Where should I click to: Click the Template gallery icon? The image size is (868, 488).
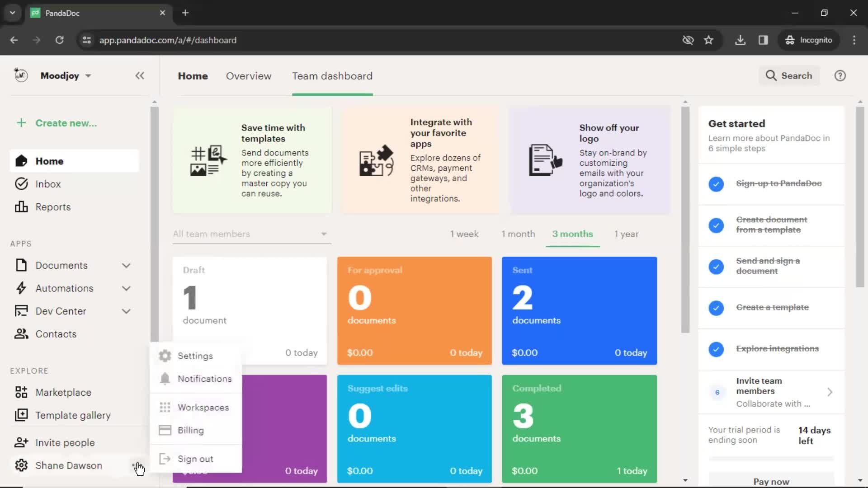(x=21, y=415)
